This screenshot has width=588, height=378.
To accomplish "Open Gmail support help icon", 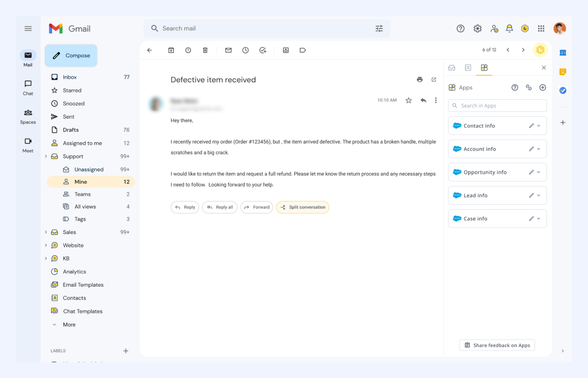I will pyautogui.click(x=460, y=29).
